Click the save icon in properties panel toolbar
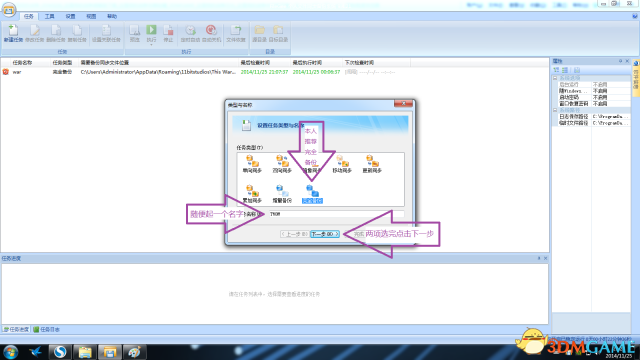This screenshot has width=640, height=360. tap(577, 70)
